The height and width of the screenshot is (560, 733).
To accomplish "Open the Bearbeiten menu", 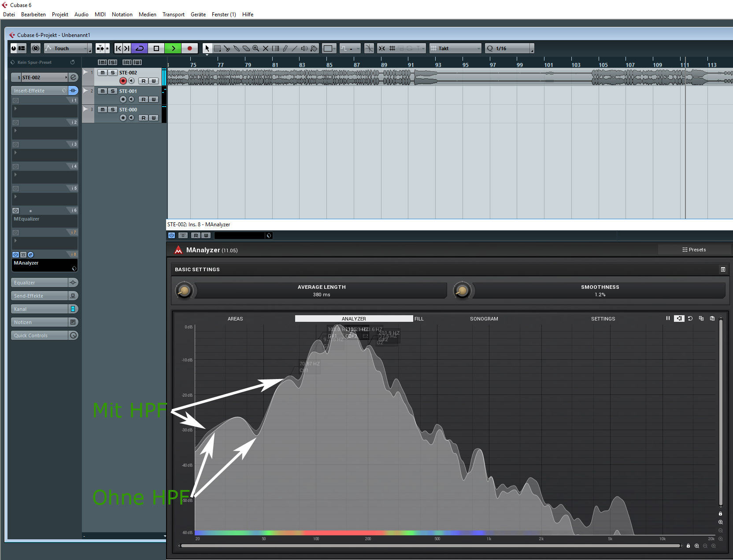I will 33,15.
